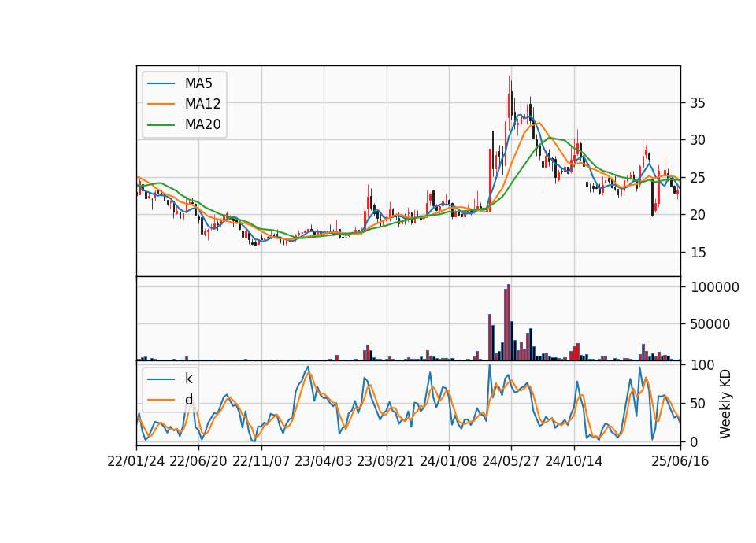Click the 22/06/20 date label

click(198, 461)
